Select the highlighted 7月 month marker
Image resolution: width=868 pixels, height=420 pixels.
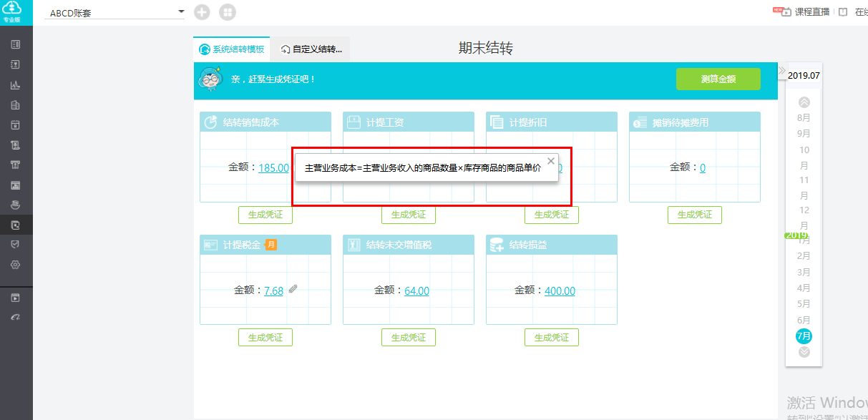tap(804, 336)
